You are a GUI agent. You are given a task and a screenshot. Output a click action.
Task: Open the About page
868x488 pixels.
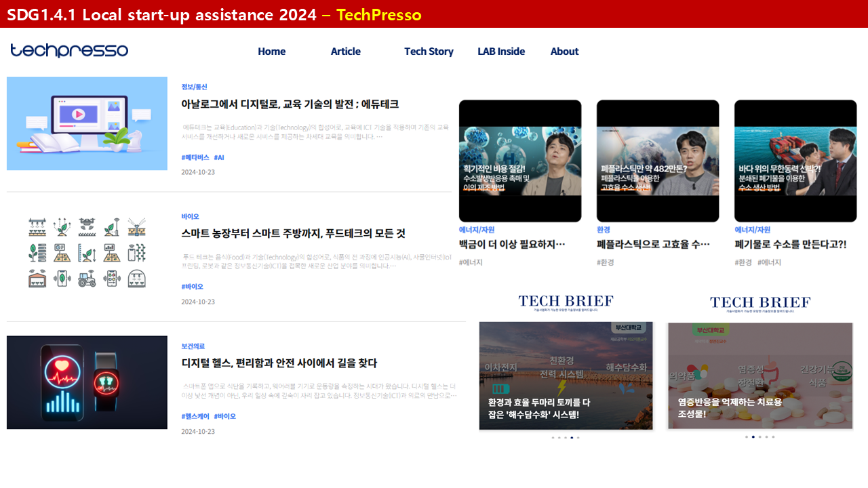(564, 52)
